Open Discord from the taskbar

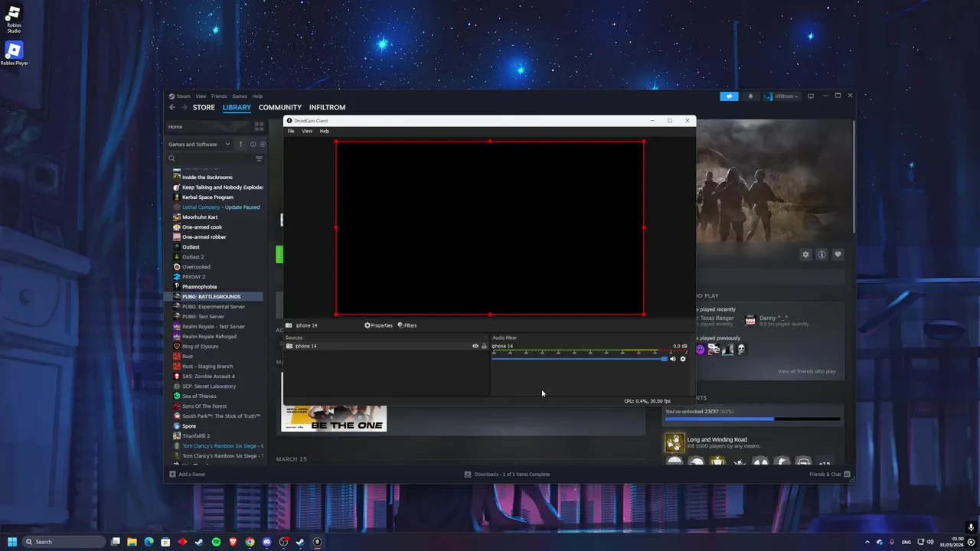point(266,542)
